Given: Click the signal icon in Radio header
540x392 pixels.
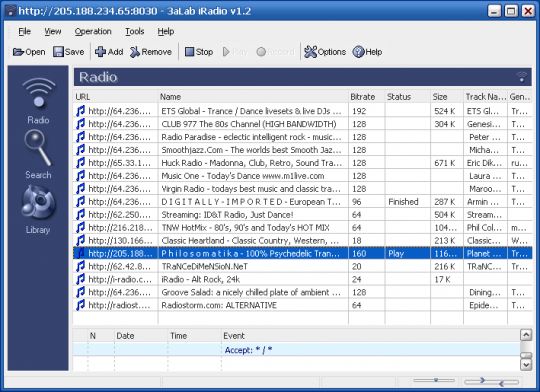Looking at the screenshot, I should pos(522,77).
